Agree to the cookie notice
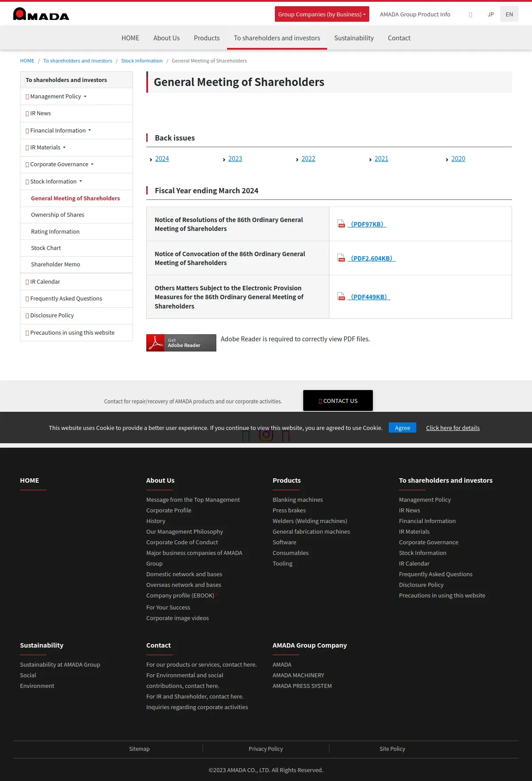 point(403,428)
